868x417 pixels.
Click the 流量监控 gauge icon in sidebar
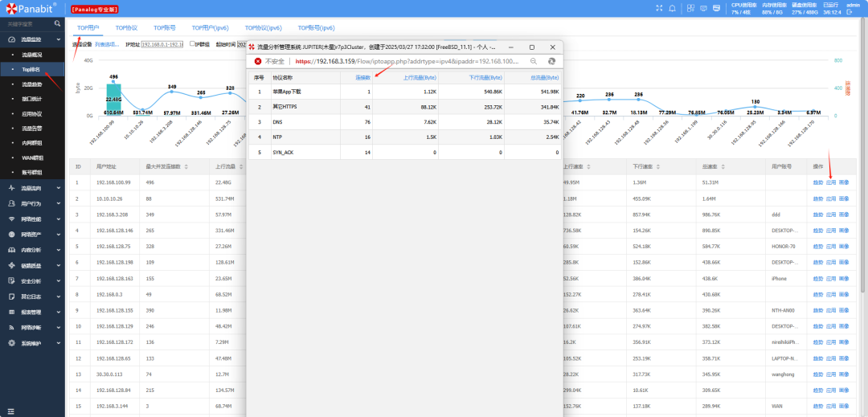click(x=11, y=40)
